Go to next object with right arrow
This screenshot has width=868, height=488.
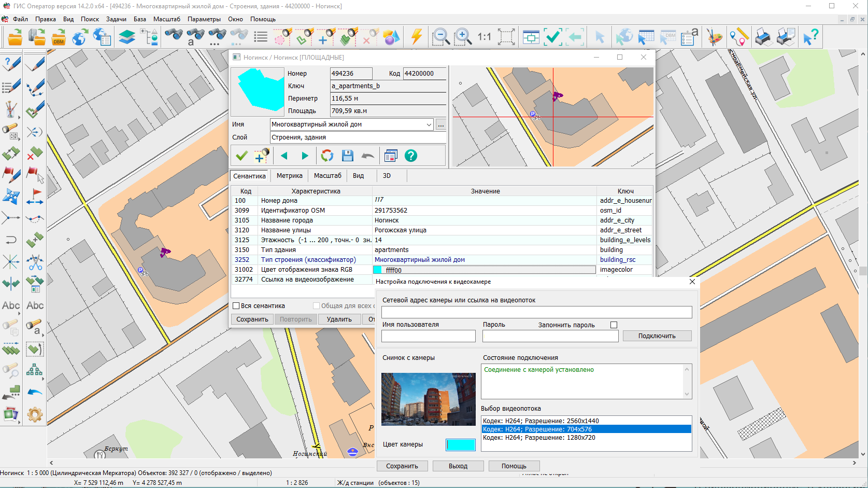pyautogui.click(x=305, y=156)
